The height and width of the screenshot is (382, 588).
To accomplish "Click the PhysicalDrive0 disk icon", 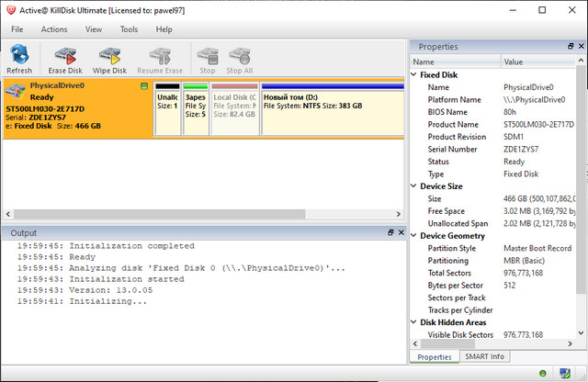I will pyautogui.click(x=15, y=90).
